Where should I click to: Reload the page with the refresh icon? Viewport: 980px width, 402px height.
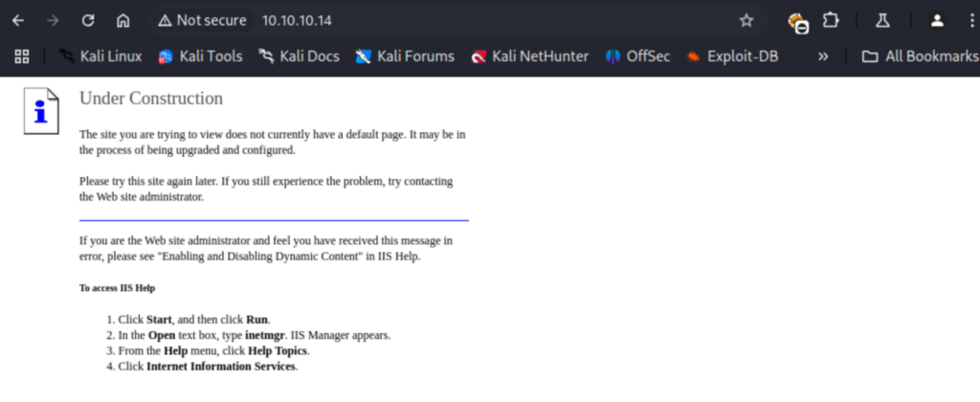tap(88, 21)
